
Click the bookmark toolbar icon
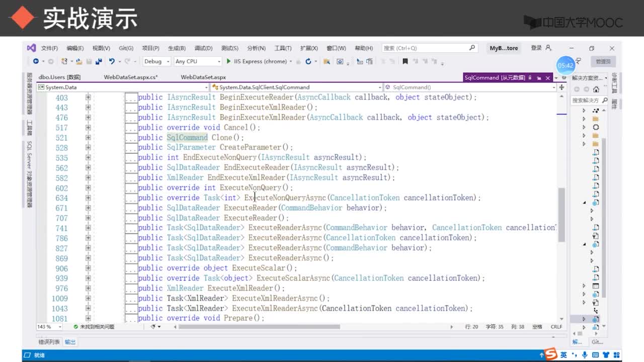tap(405, 61)
